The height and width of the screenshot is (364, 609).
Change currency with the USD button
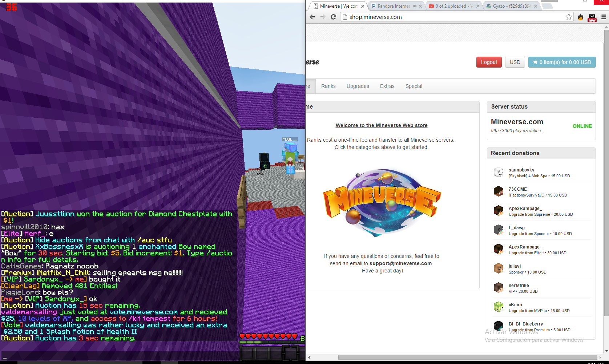pyautogui.click(x=515, y=62)
